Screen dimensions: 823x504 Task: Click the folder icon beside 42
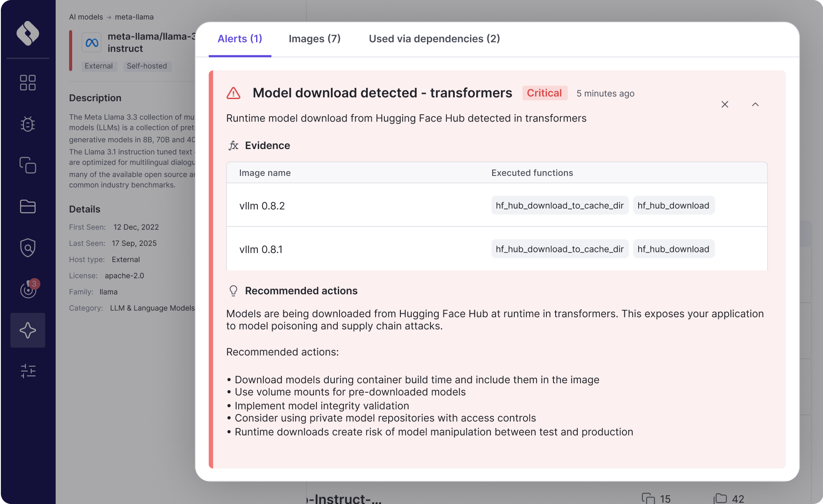pos(720,498)
